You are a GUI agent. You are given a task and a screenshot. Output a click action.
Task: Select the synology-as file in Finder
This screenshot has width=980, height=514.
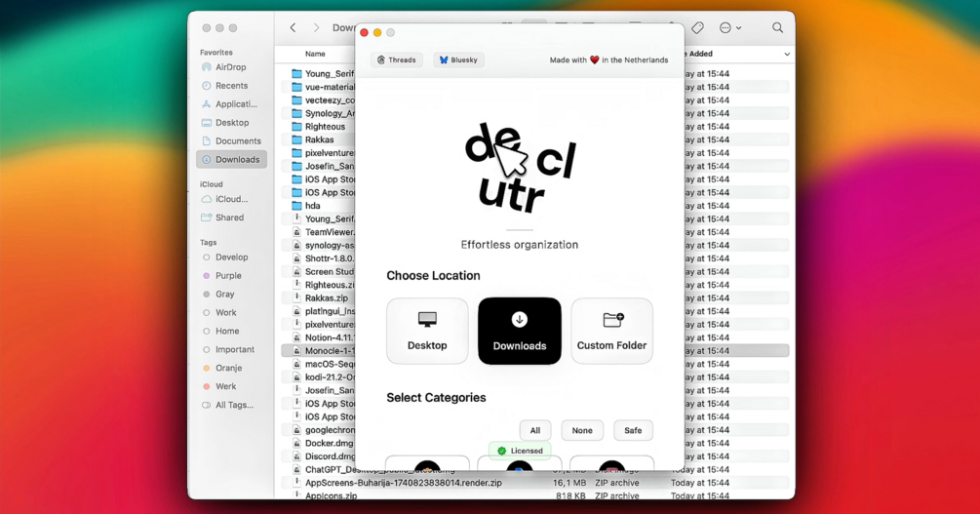323,245
